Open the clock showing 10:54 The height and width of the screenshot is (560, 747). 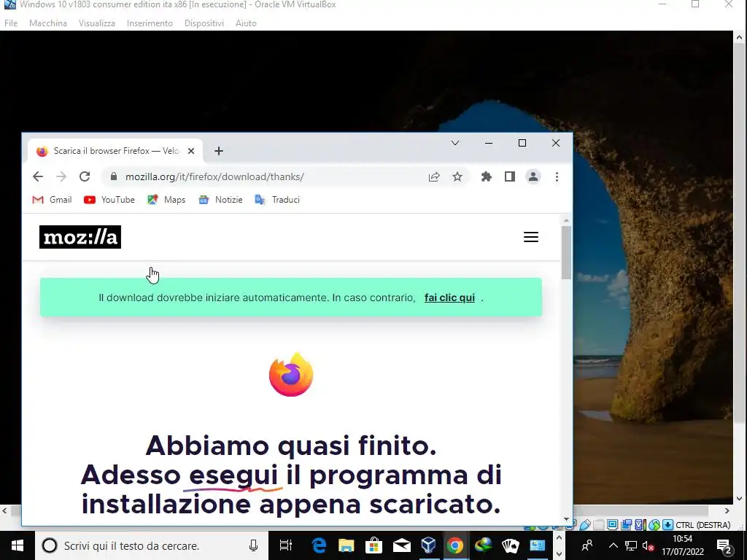pos(682,545)
